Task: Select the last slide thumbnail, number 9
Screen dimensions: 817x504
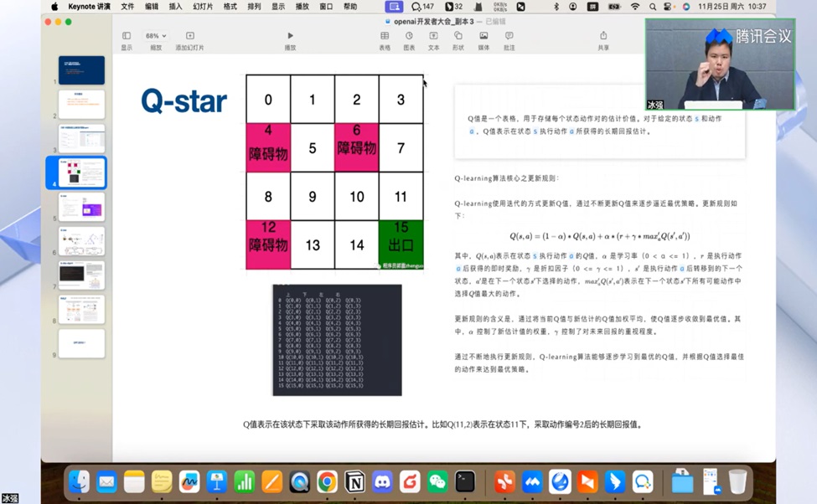Action: point(81,343)
